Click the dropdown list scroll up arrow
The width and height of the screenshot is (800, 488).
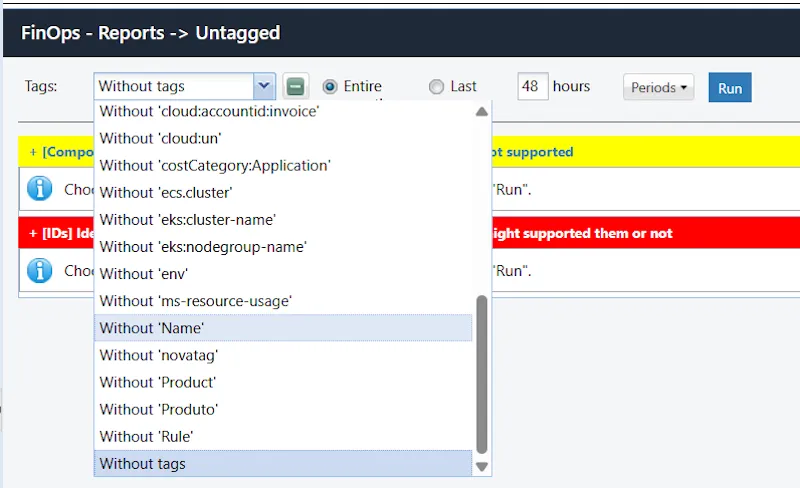tap(482, 112)
